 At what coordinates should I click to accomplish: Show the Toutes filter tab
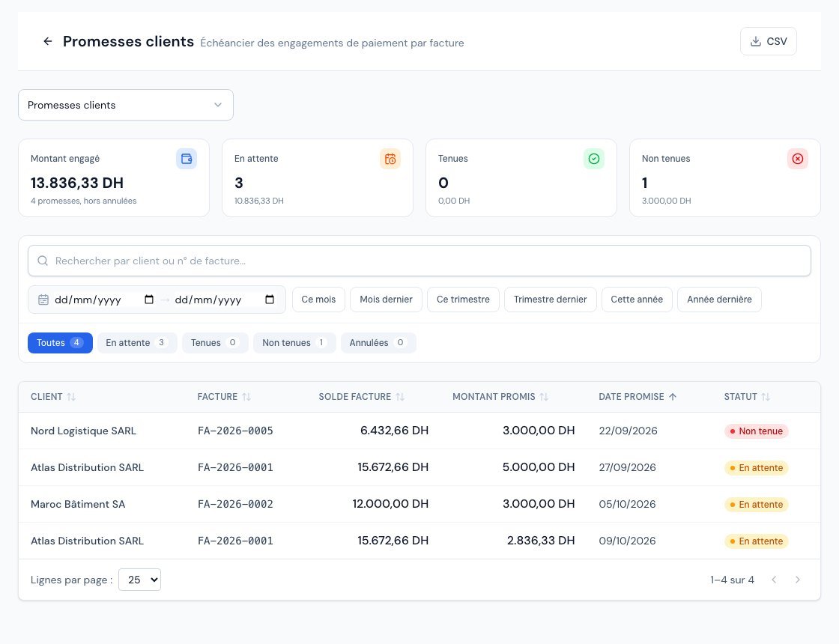(60, 343)
